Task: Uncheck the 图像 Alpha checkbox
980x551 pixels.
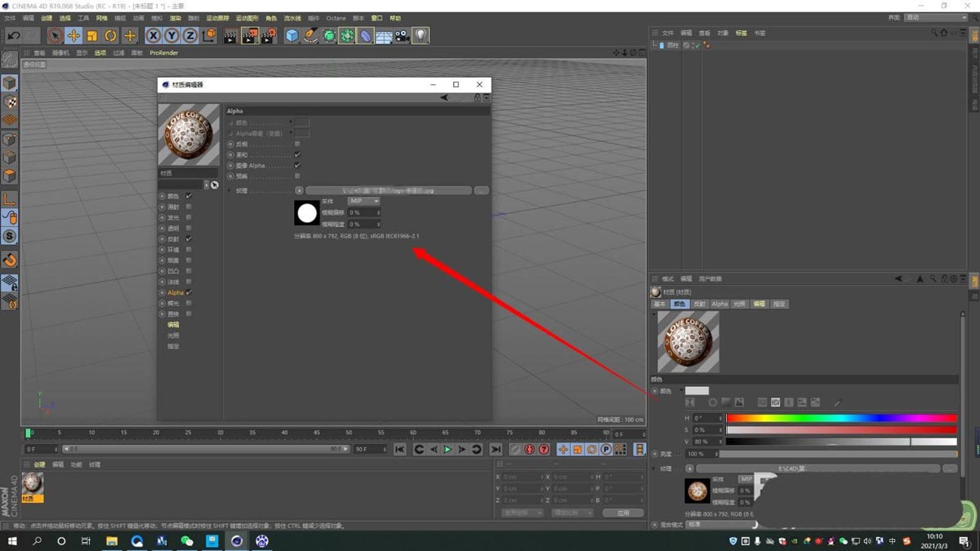Action: click(x=298, y=166)
